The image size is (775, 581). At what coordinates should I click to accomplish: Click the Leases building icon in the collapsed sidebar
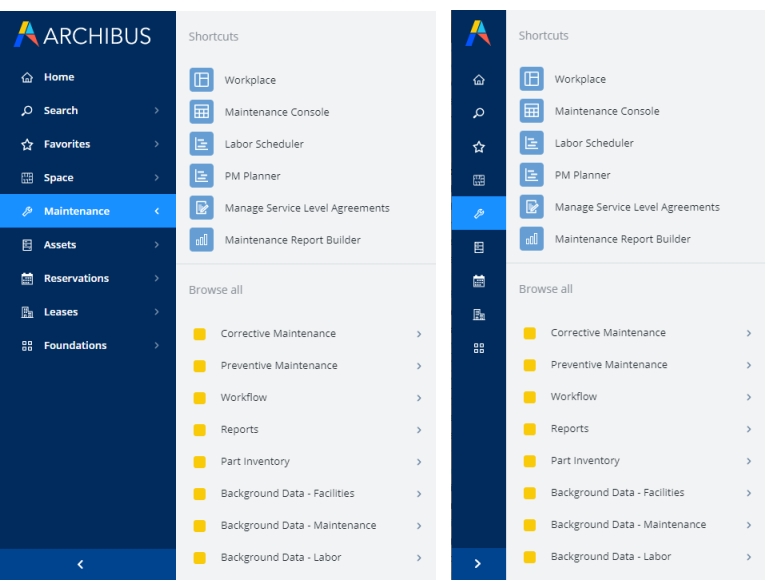[x=478, y=315]
